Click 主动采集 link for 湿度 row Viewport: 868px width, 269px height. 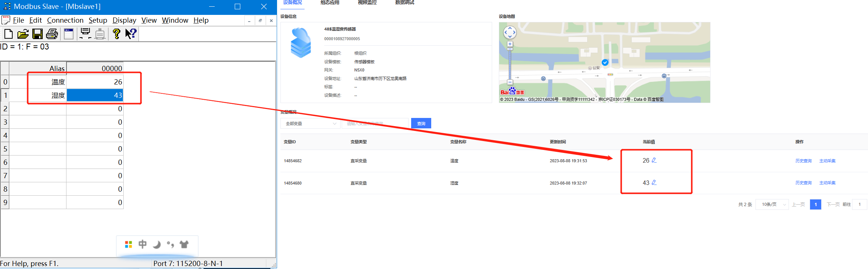click(x=827, y=183)
